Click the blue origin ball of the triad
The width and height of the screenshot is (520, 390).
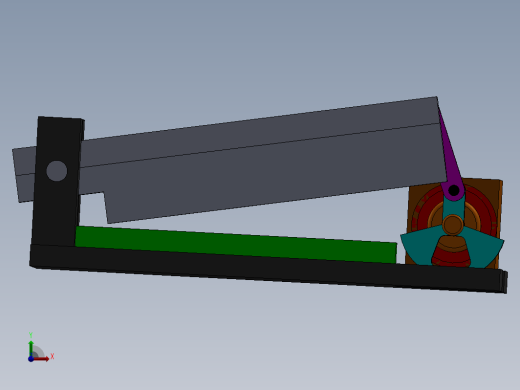pyautogui.click(x=31, y=359)
